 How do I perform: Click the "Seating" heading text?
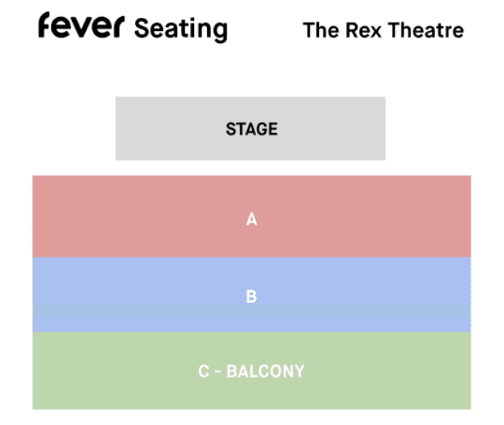pyautogui.click(x=181, y=29)
